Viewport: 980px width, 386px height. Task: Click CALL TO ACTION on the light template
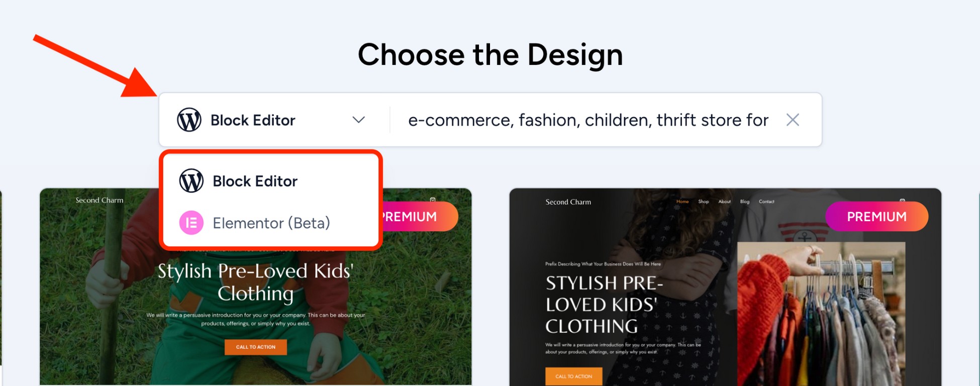pyautogui.click(x=256, y=347)
